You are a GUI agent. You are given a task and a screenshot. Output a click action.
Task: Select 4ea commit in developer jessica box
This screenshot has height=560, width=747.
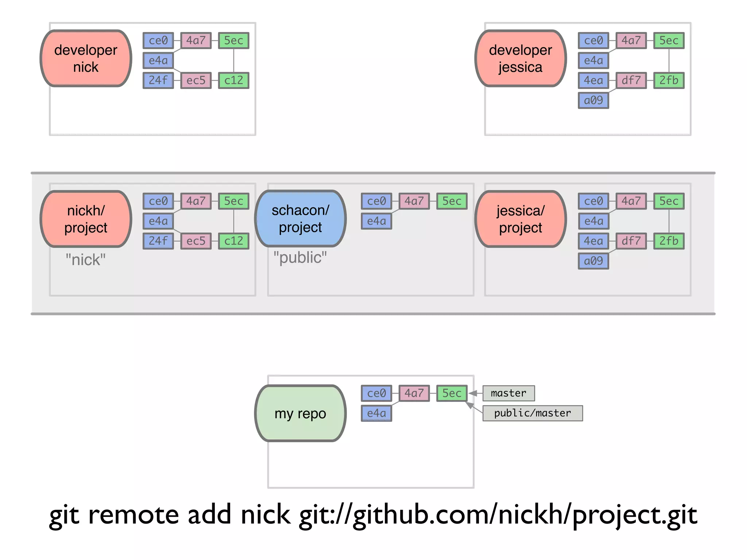point(593,80)
